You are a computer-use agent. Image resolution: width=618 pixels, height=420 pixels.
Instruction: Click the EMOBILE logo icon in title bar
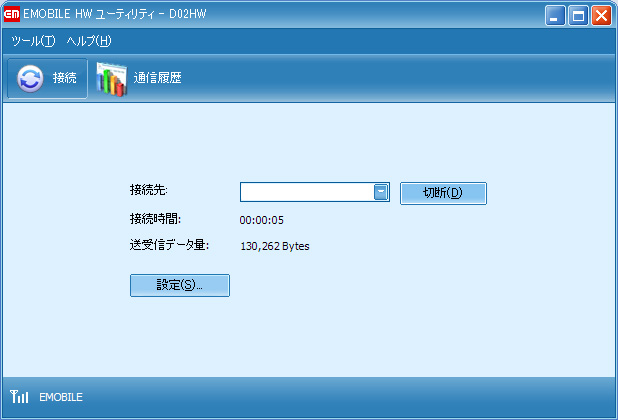point(11,15)
